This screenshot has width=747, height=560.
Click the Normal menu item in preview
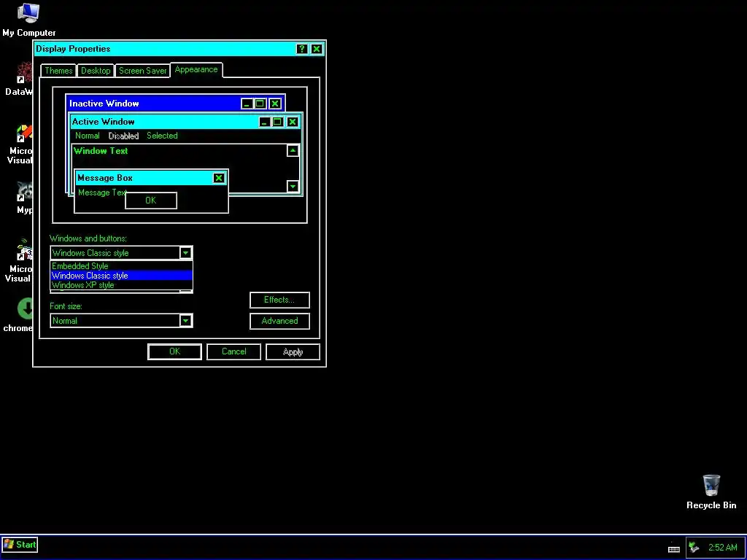88,136
